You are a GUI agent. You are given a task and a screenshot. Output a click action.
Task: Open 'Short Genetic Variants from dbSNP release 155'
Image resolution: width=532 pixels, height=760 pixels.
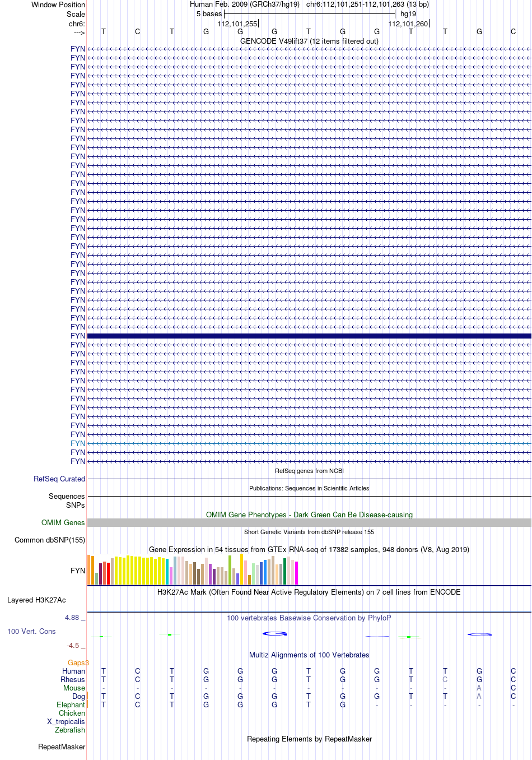(309, 532)
